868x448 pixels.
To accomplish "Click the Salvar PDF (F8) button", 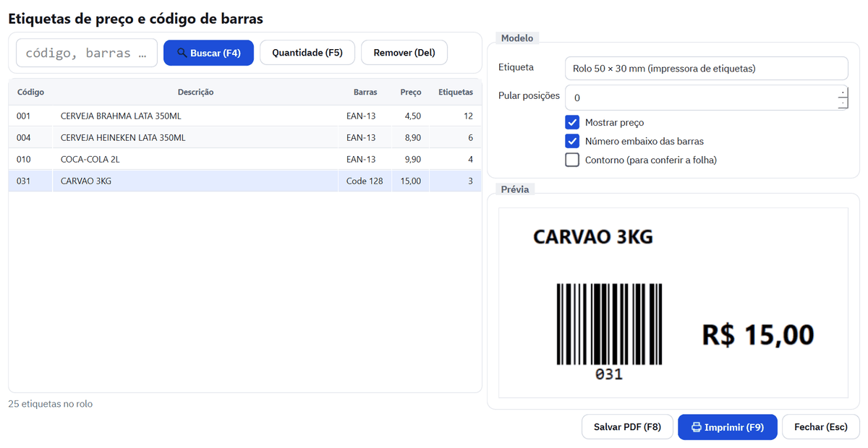I will (627, 427).
